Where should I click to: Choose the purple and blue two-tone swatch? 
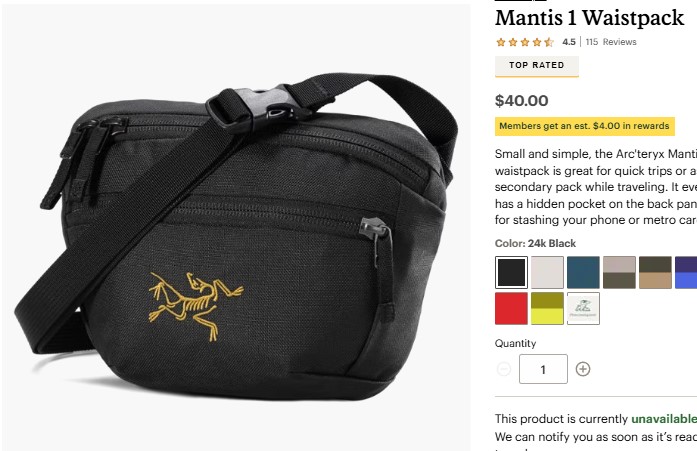click(686, 272)
